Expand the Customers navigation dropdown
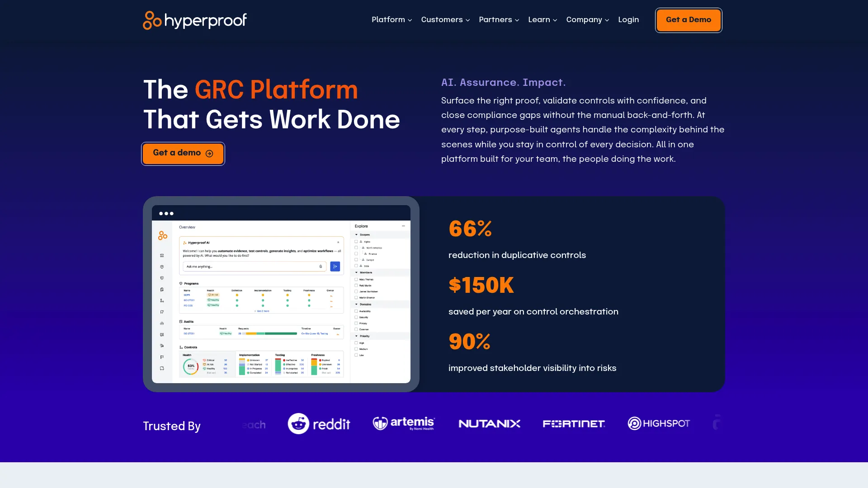868x488 pixels. pos(445,20)
